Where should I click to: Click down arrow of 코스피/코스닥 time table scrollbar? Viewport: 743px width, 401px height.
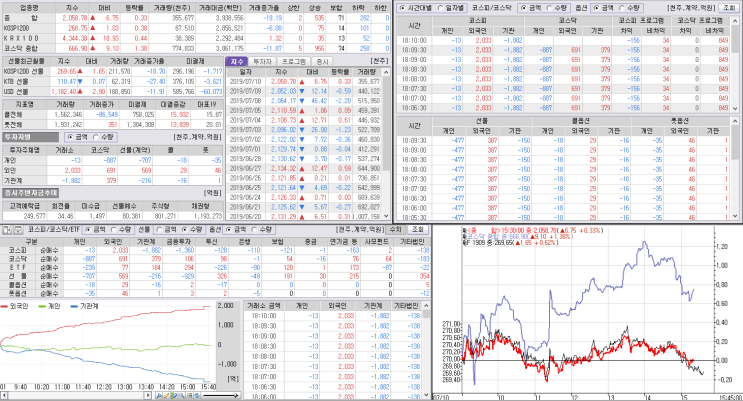(735, 109)
